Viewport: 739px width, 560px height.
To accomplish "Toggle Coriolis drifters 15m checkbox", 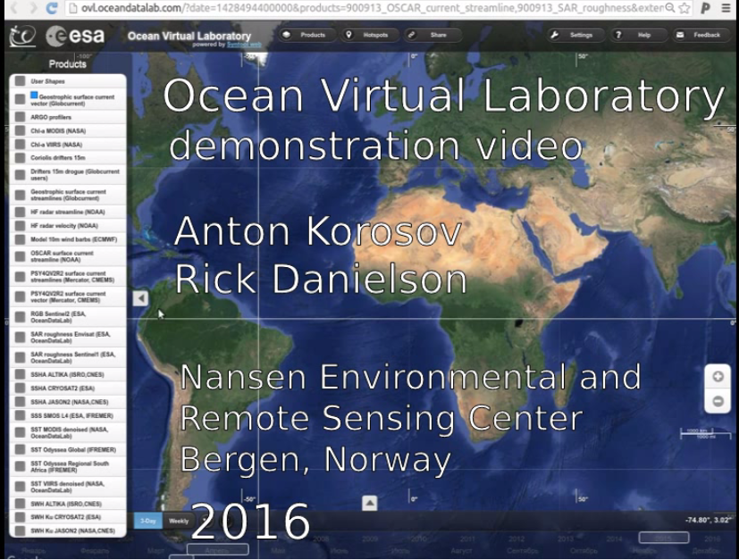I will (20, 158).
